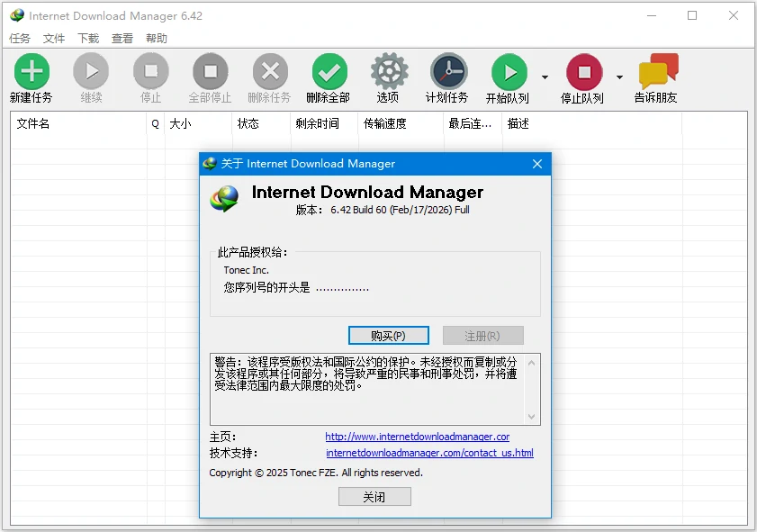Expand the Start Queue dropdown arrow
The height and width of the screenshot is (532, 757).
point(545,77)
